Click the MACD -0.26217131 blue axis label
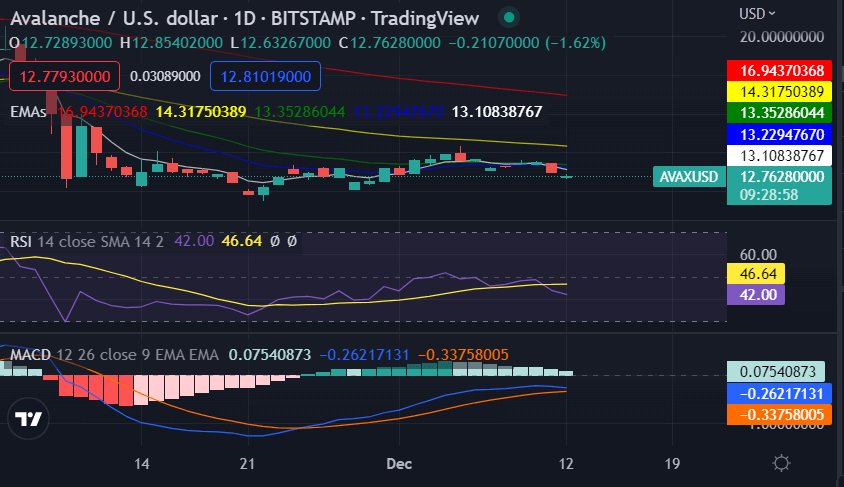Viewport: 844px width, 487px height. coord(779,393)
